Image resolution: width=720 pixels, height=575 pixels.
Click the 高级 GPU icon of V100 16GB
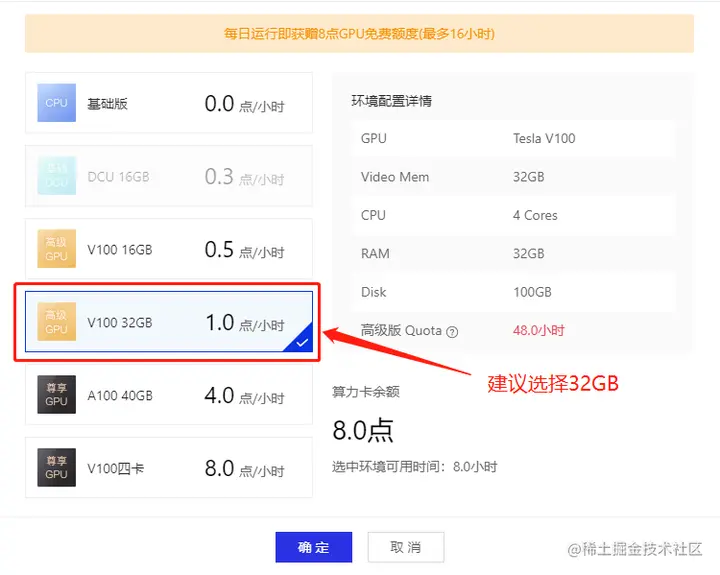pos(56,249)
